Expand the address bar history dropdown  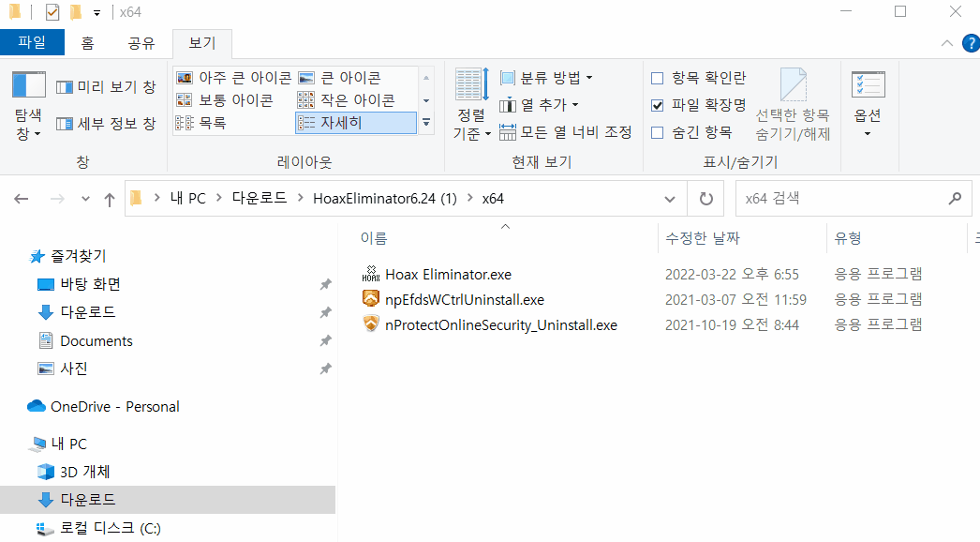click(x=669, y=199)
